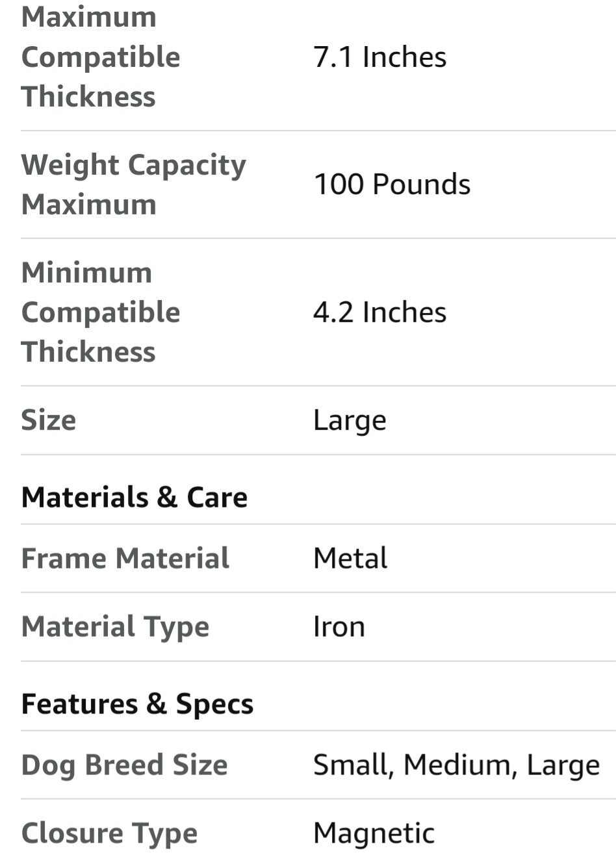
Task: Select the Small, Medium, Large value
Action: pos(456,765)
